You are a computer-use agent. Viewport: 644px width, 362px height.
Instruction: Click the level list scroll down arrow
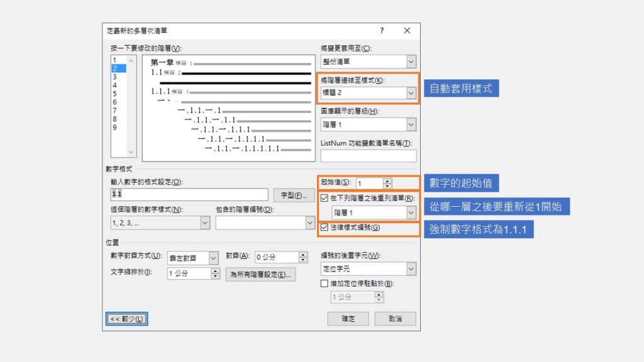[131, 152]
